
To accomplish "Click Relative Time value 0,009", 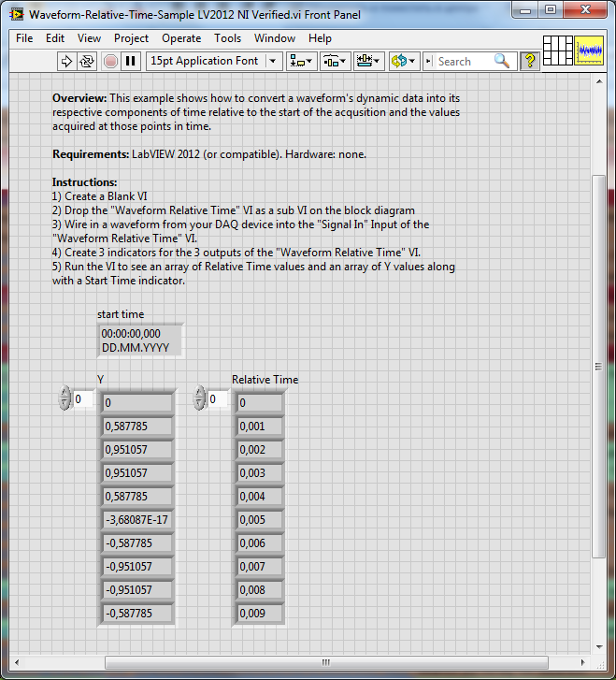I will (259, 614).
